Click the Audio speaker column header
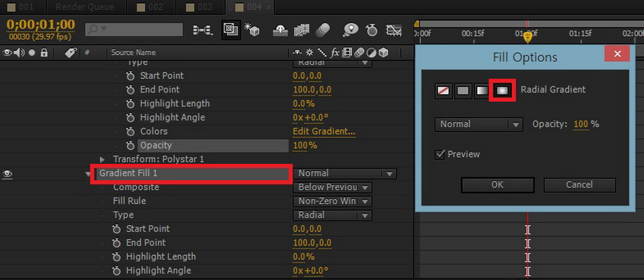 tap(19, 52)
